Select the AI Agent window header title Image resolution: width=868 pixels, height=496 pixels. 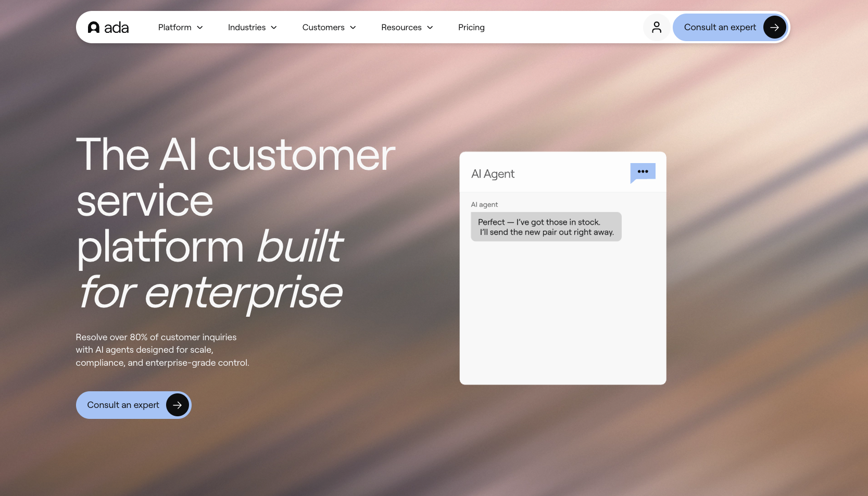click(x=493, y=173)
